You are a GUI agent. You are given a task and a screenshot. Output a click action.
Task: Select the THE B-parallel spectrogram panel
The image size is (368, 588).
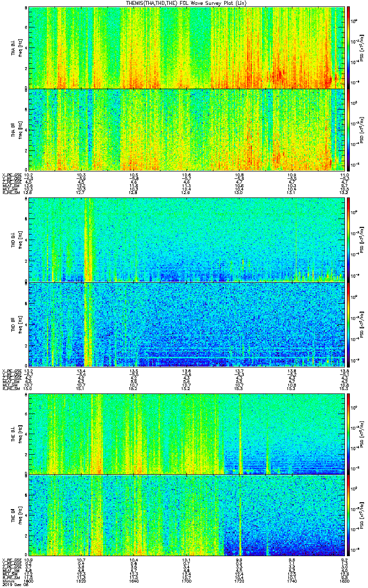coord(187,515)
